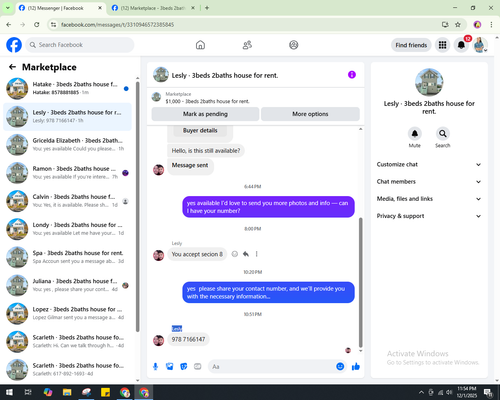Click the conversation list scrollbar

[137, 207]
